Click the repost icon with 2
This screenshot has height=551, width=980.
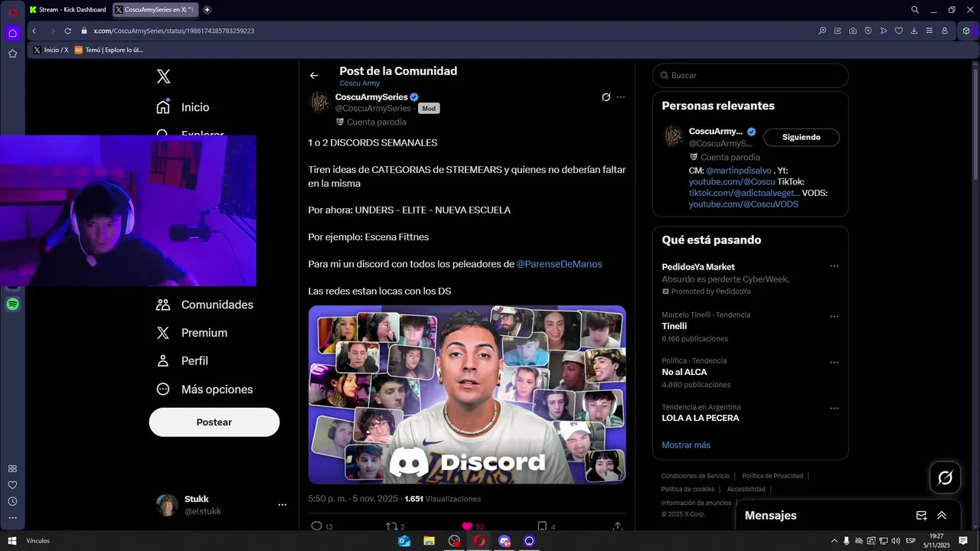tap(390, 527)
